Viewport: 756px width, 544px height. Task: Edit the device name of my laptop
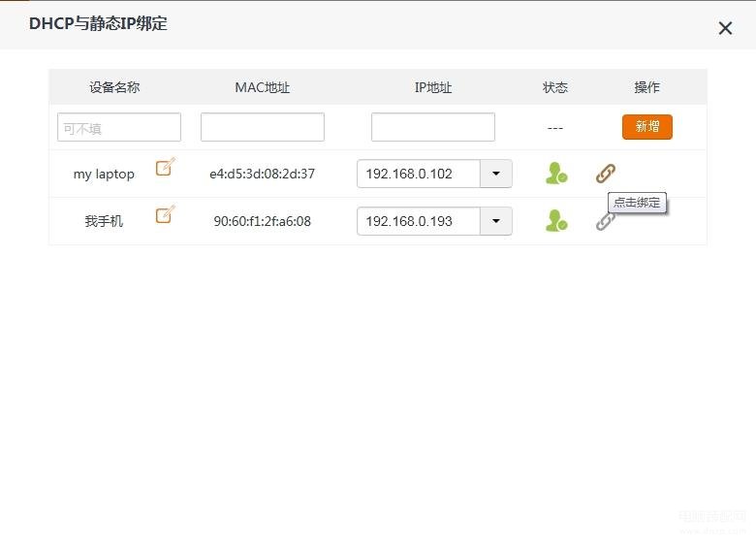point(166,167)
